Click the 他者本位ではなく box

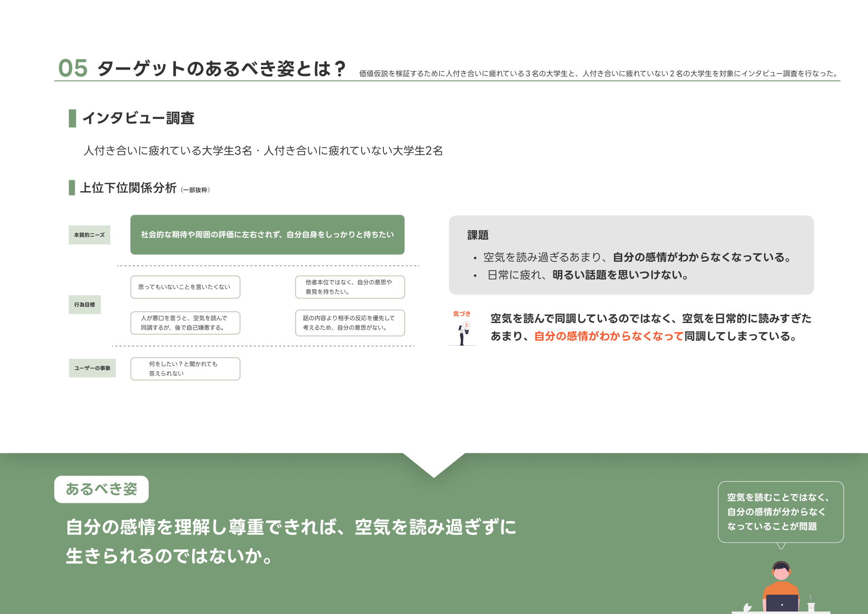point(349,287)
